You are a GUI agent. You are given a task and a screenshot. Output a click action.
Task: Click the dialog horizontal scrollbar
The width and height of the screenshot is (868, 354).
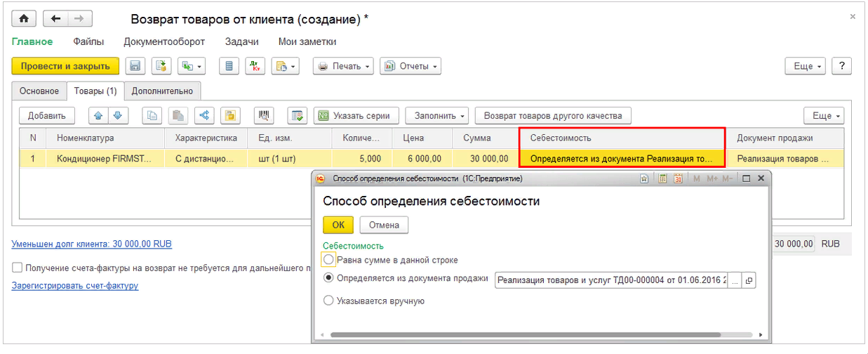525,335
